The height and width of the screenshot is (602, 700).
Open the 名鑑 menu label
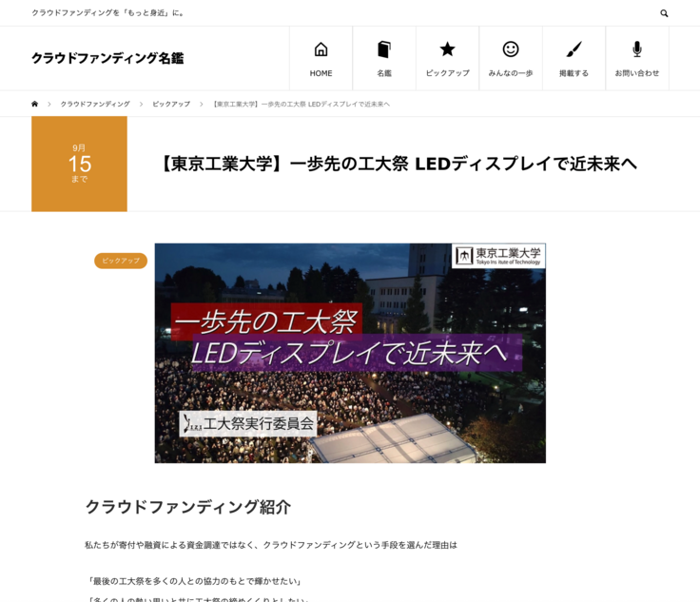pos(384,73)
